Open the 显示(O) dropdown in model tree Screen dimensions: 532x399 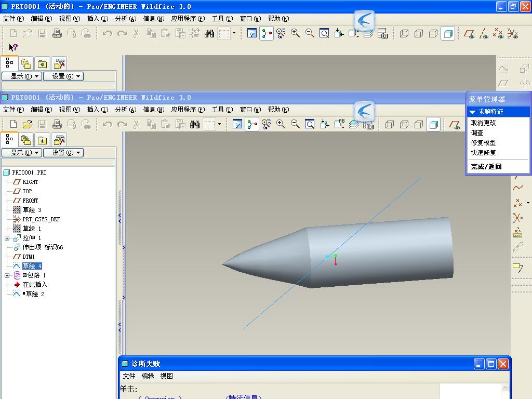tap(22, 153)
